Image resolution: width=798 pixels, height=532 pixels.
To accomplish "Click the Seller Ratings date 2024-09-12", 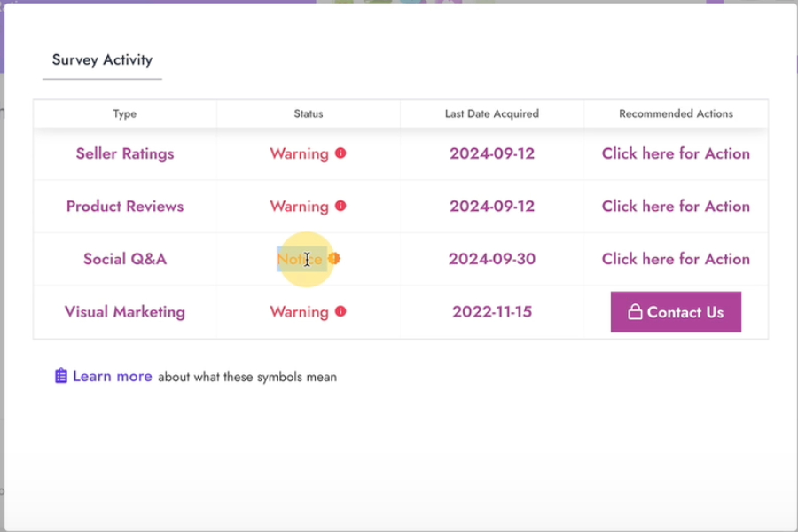I will click(x=492, y=153).
